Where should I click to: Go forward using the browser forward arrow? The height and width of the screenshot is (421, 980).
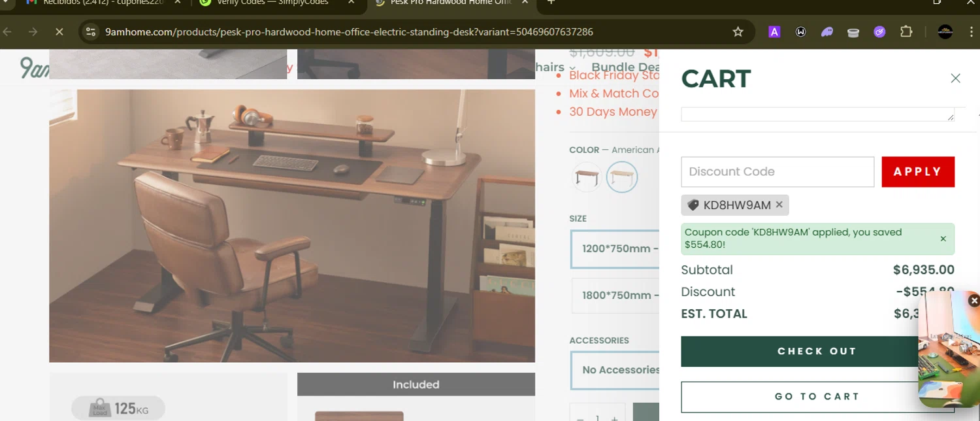coord(33,31)
